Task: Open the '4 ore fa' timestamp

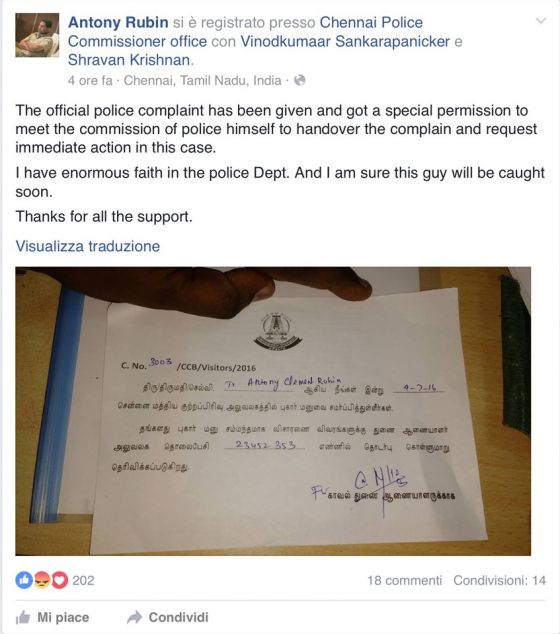Action: point(90,80)
